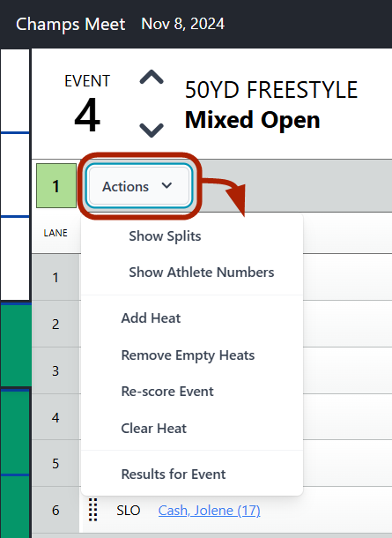Click the drag handle next to SLO
The image size is (392, 538).
click(92, 510)
